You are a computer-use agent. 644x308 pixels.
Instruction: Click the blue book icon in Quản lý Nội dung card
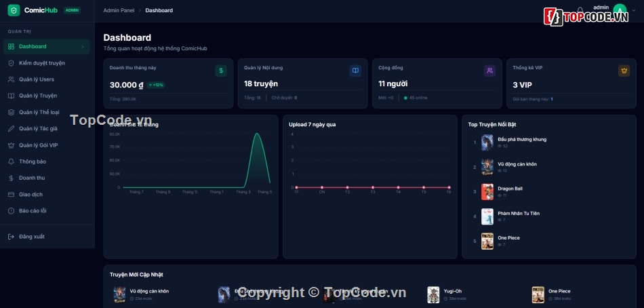[x=355, y=71]
